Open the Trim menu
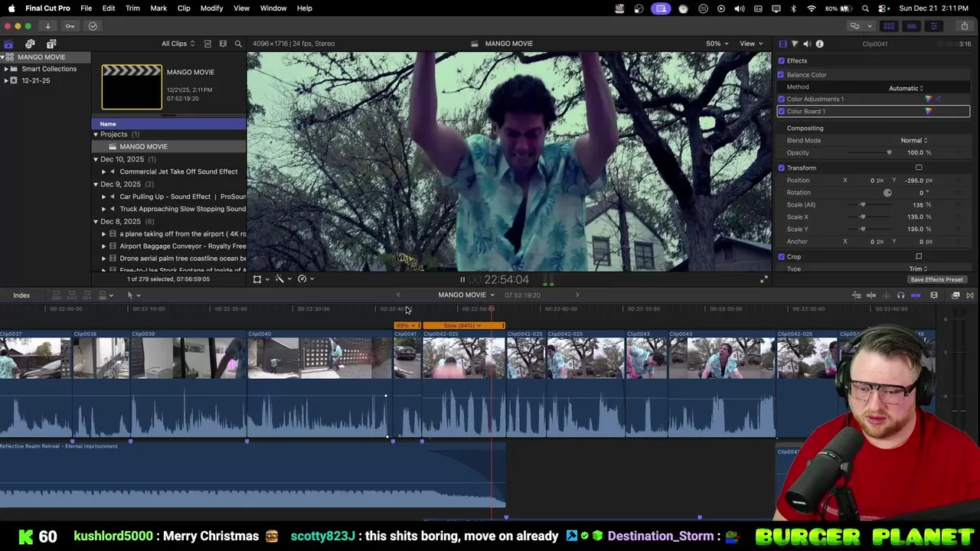This screenshot has width=980, height=551. 132,8
